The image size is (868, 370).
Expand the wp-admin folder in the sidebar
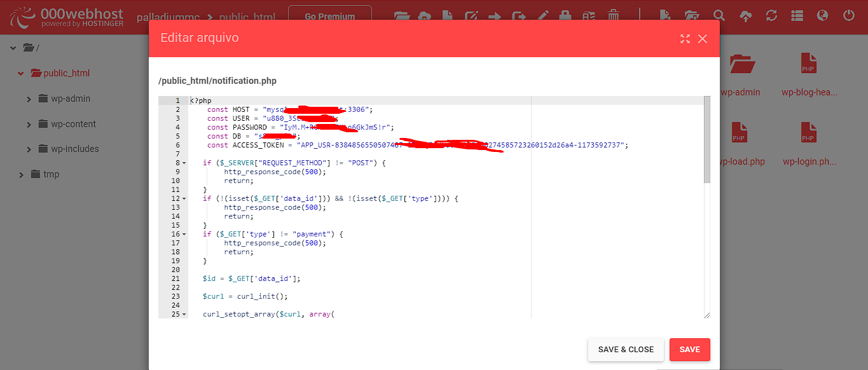[29, 99]
